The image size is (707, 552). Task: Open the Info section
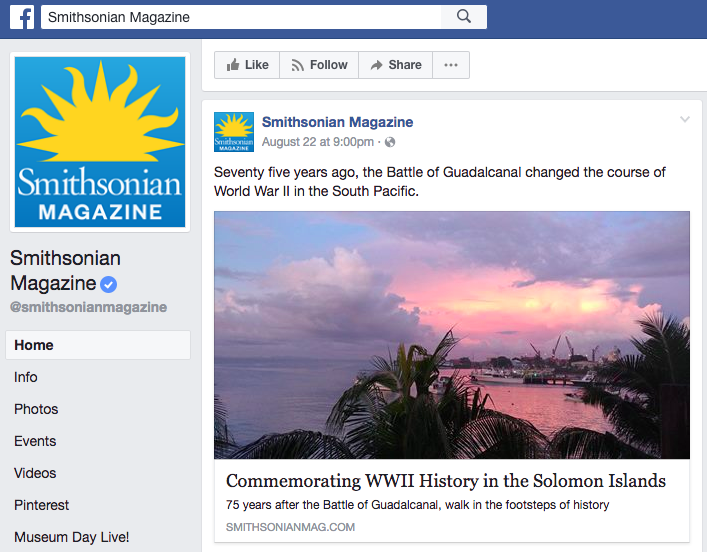pos(26,377)
